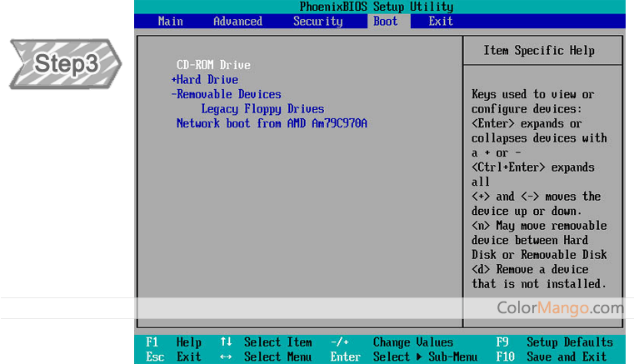Go to the Security tab
Viewport: 634px width, 364px height.
coord(317,22)
